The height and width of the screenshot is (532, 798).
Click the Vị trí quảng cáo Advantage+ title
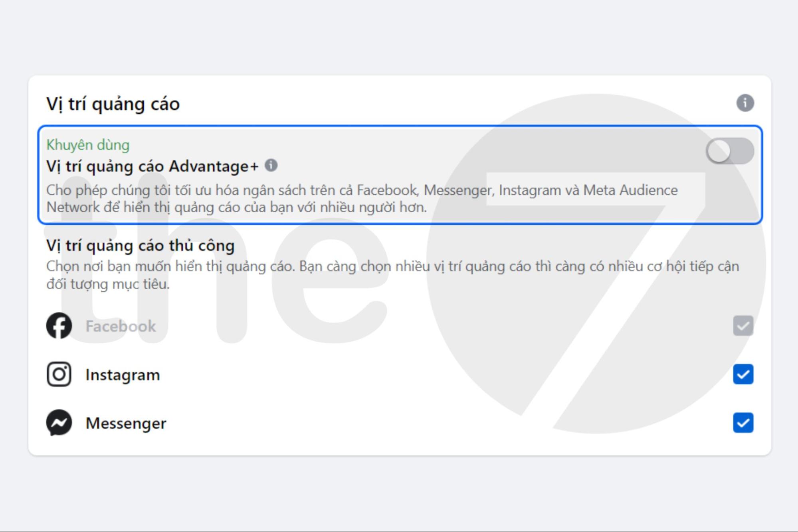[152, 166]
